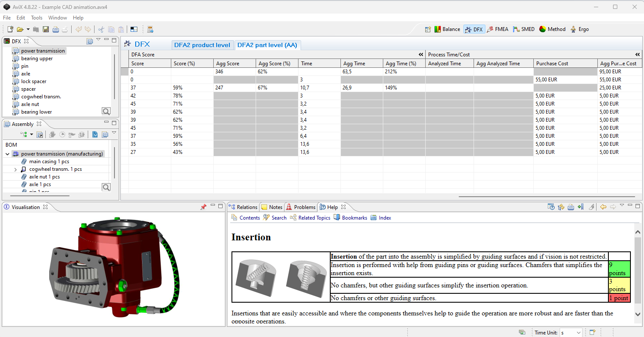
Task: Open the Balance perspective
Action: coord(447,29)
